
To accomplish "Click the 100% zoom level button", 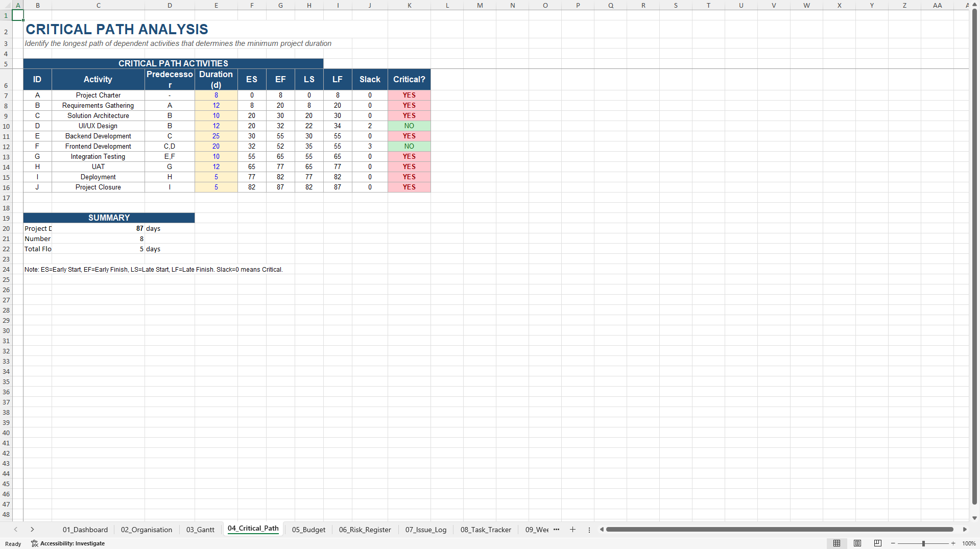I will pyautogui.click(x=969, y=543).
